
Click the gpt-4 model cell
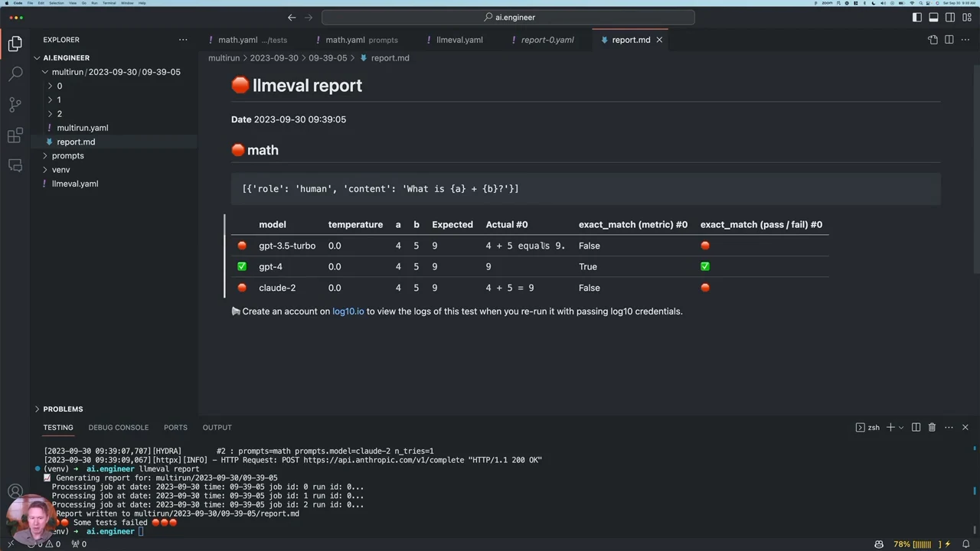[271, 266]
